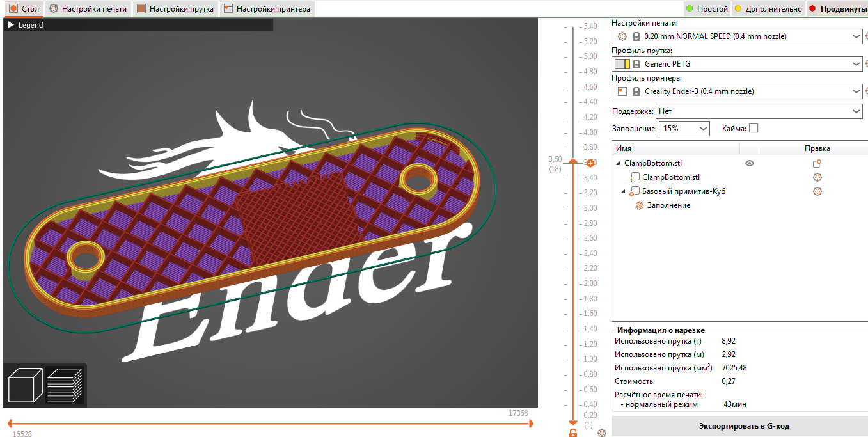Click the gear icon below the layer slider
The height and width of the screenshot is (437, 868).
click(x=601, y=433)
